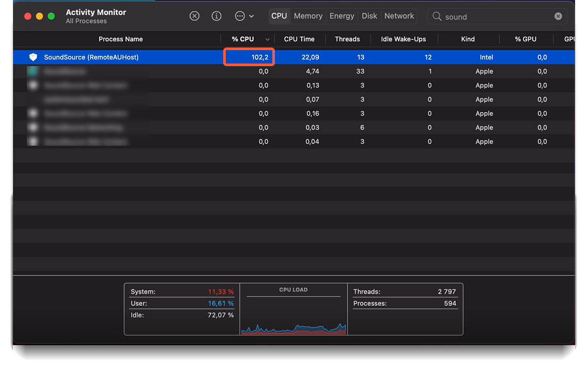Click the 102,2 CPU value

[x=260, y=57]
